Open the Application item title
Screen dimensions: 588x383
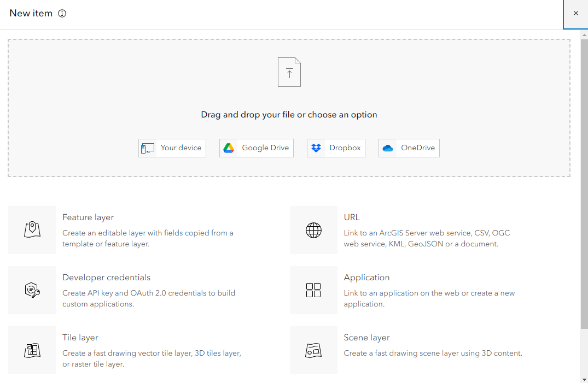(x=366, y=278)
